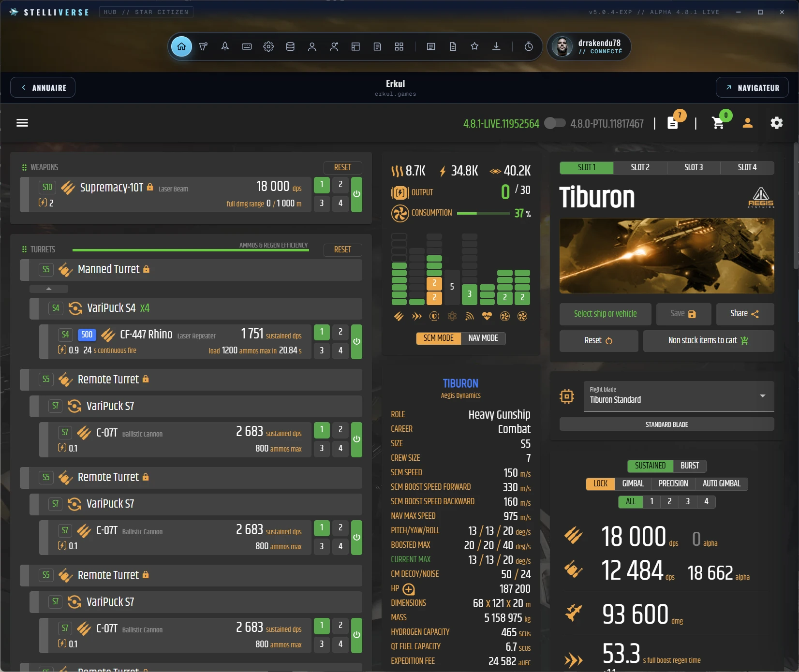Image resolution: width=799 pixels, height=672 pixels.
Task: Collapse the section using the arrow under Manned Turret
Action: click(49, 289)
